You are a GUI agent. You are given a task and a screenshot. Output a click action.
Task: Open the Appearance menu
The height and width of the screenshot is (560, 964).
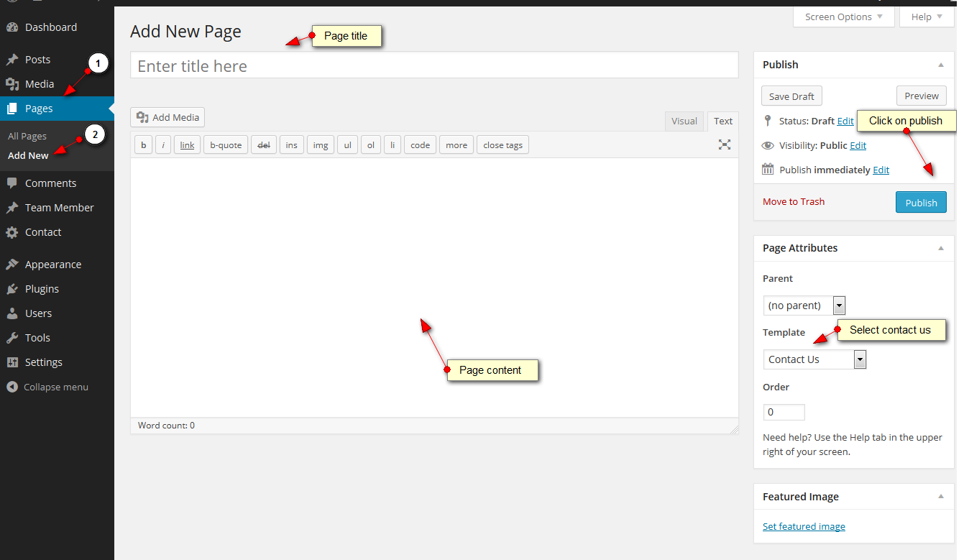[57, 265]
